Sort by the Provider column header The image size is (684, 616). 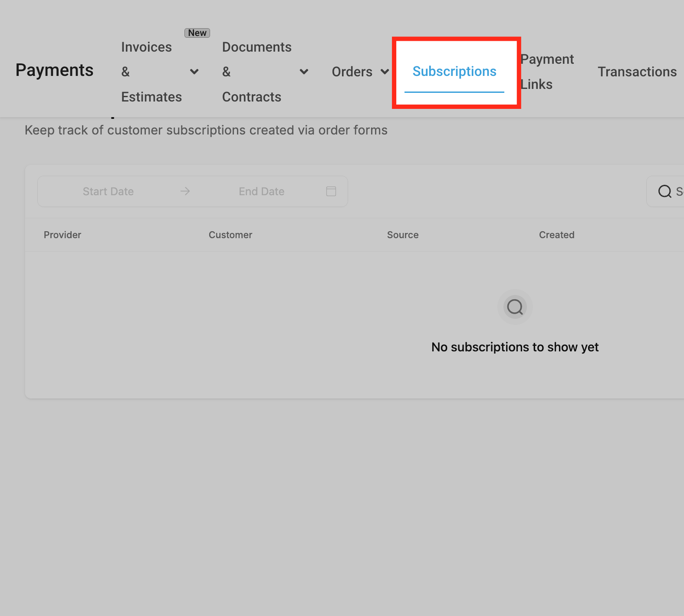point(62,235)
